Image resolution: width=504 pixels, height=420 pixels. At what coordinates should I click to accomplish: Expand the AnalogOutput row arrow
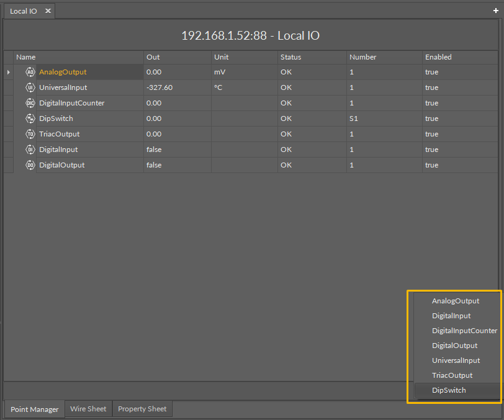(x=8, y=73)
